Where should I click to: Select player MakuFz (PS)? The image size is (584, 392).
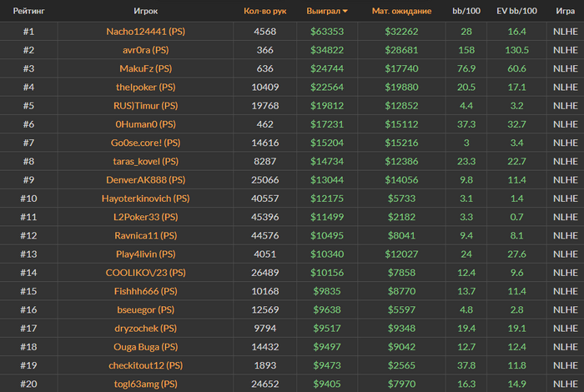[145, 68]
